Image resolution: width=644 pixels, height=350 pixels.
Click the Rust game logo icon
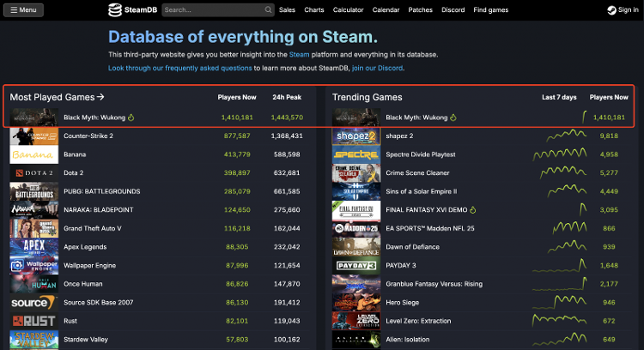(34, 321)
